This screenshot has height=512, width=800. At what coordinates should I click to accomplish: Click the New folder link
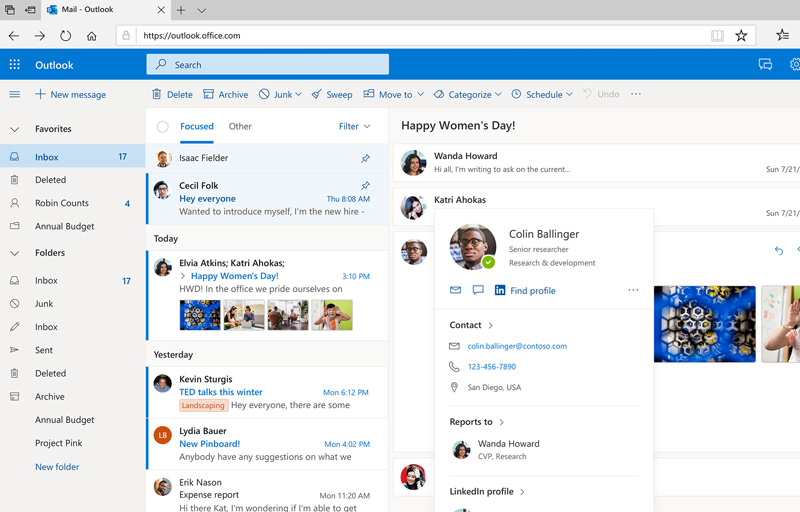point(57,467)
